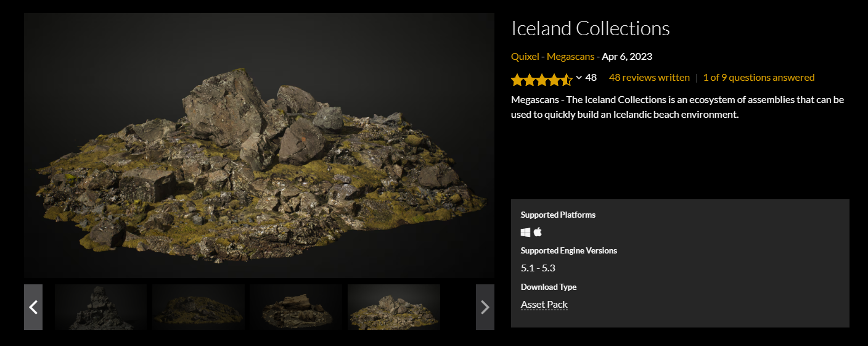Click the next thumbnails arrow
Image resolution: width=868 pixels, height=346 pixels.
[485, 307]
